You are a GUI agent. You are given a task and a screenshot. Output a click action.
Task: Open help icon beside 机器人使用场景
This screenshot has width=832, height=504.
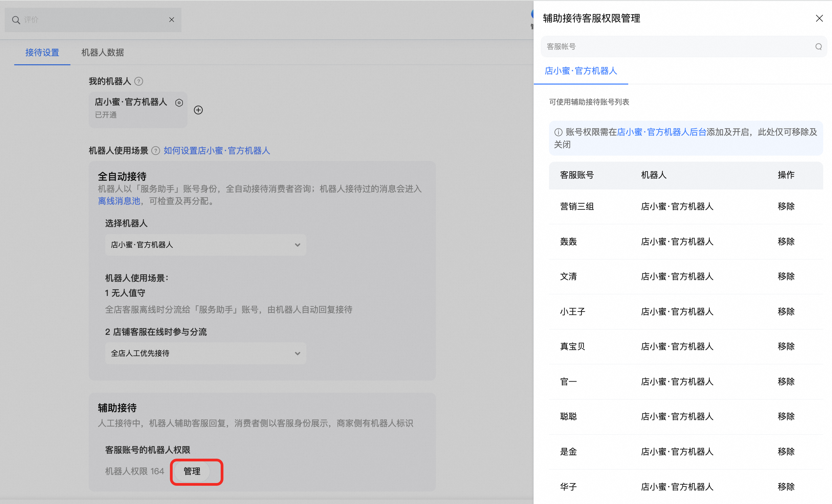click(x=155, y=151)
